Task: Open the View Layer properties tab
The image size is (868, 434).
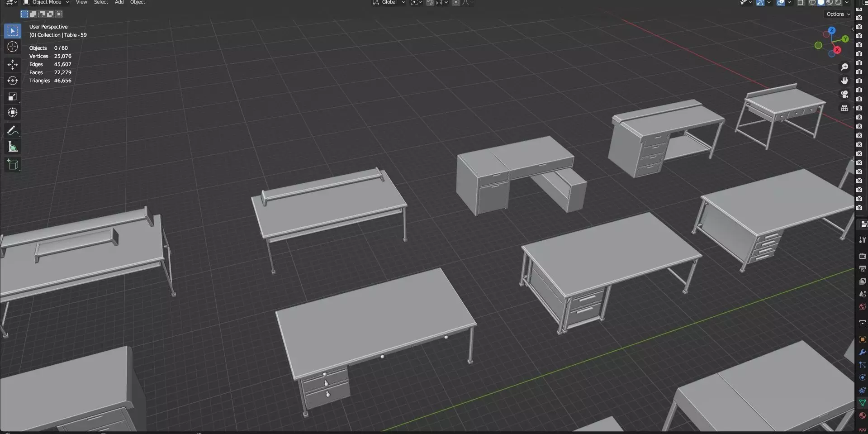Action: 862,281
